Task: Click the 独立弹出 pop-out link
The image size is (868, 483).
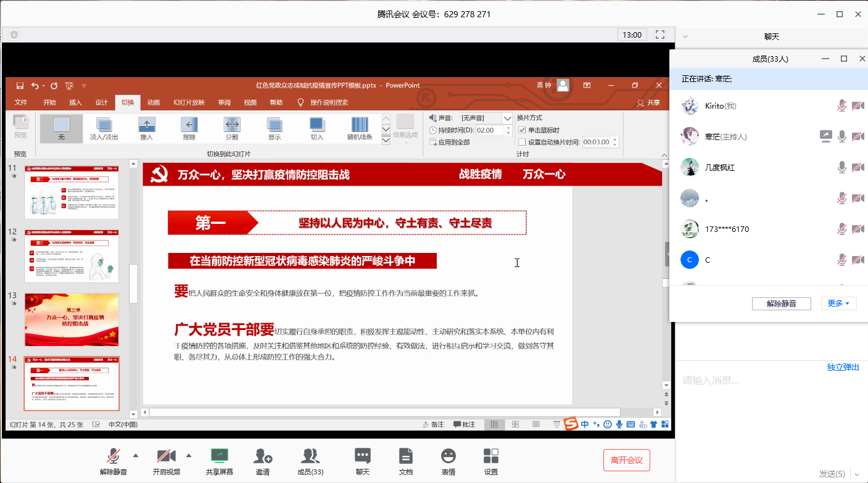Action: pos(843,367)
